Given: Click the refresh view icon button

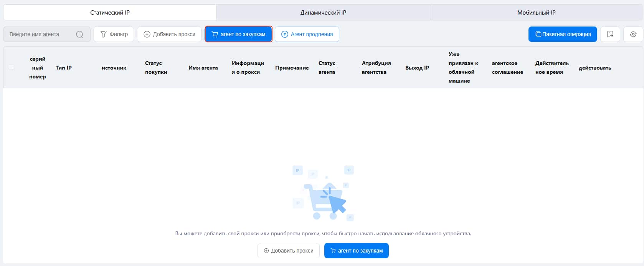Looking at the screenshot, I should tap(633, 34).
